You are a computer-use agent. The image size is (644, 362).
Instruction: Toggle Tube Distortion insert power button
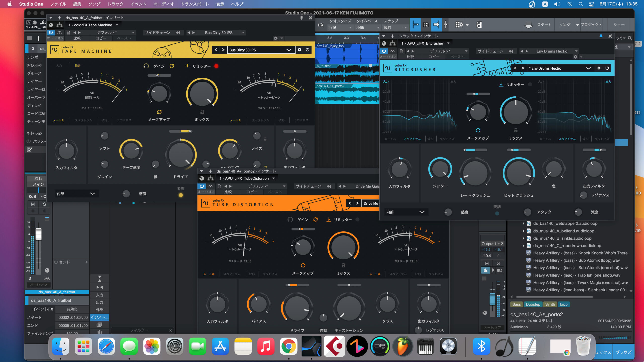pyautogui.click(x=202, y=186)
